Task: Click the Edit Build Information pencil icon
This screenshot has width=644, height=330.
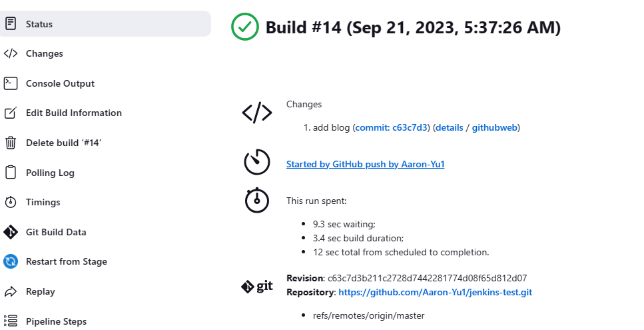Action: pyautogui.click(x=11, y=113)
